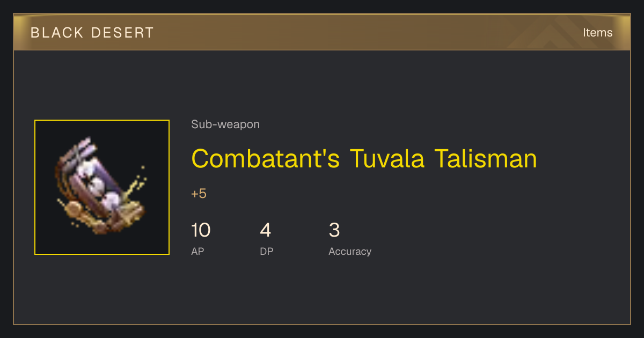This screenshot has height=338, width=644.
Task: Select the Combatant's Tuvala Talisman name
Action: click(364, 158)
